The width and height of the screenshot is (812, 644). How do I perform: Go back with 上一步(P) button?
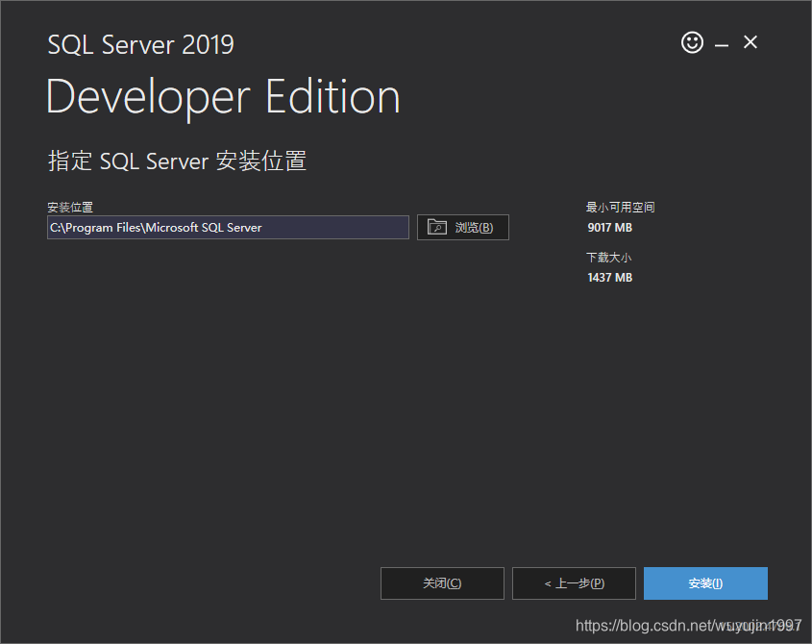tap(574, 583)
